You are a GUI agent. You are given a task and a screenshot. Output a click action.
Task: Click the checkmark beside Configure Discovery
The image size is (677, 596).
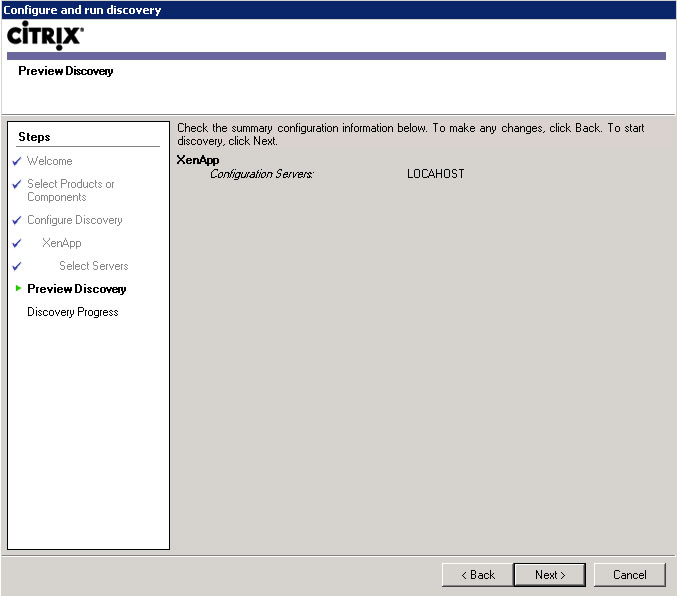(x=17, y=220)
